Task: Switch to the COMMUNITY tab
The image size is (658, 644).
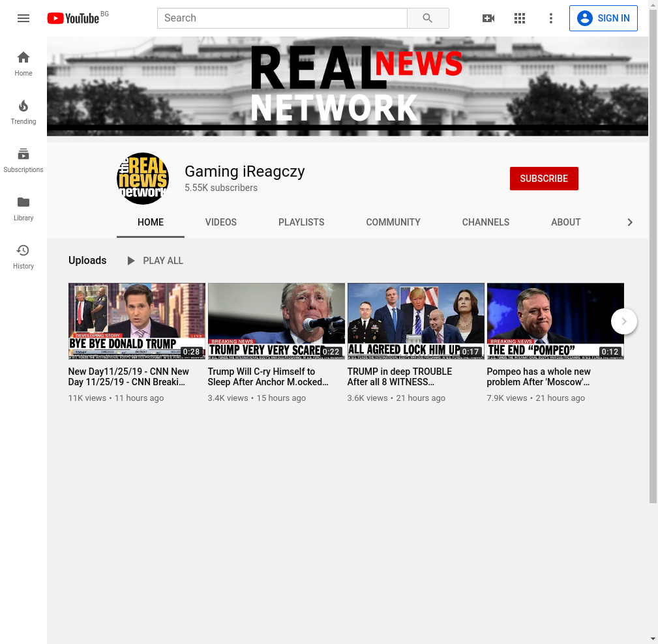Action: coord(393,222)
